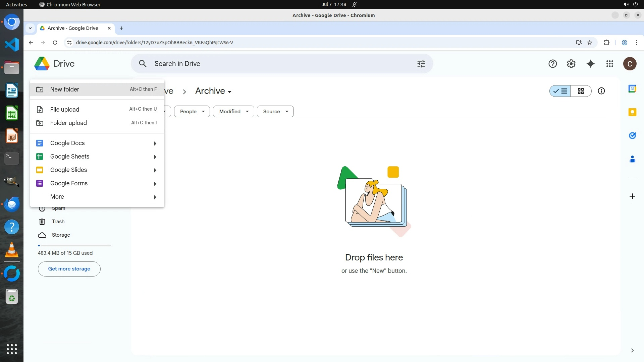This screenshot has height=362, width=644.
Task: Open Drive settings gear
Action: [571, 64]
